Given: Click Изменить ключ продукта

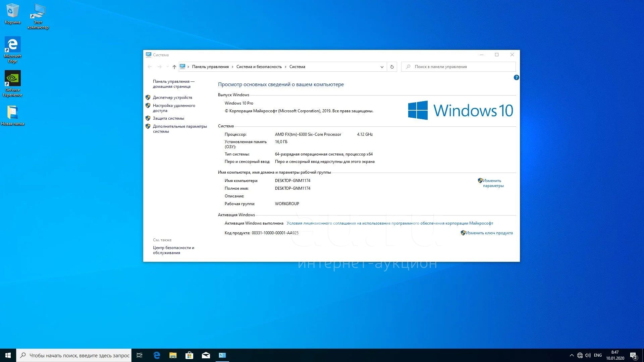Looking at the screenshot, I should coord(489,233).
